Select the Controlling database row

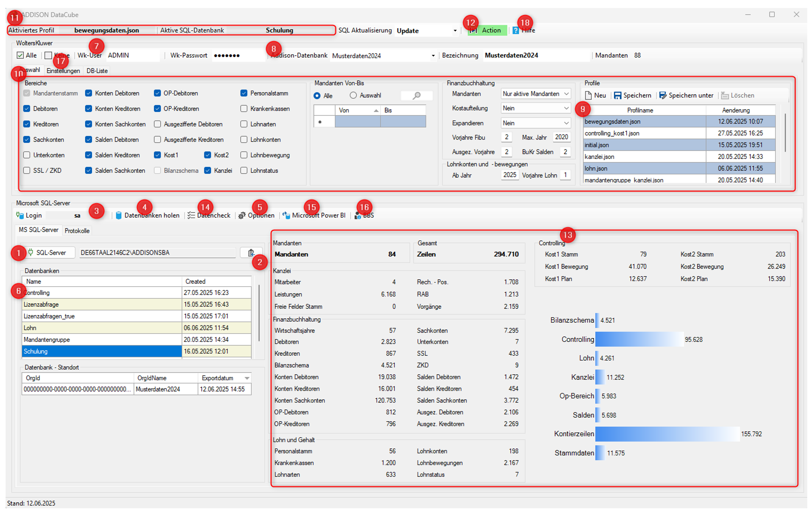[x=137, y=293]
